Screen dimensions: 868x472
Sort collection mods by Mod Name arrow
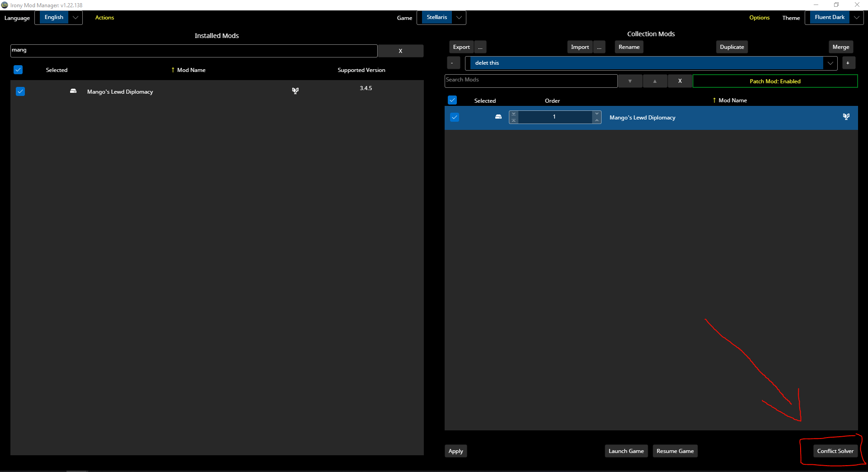click(x=714, y=100)
